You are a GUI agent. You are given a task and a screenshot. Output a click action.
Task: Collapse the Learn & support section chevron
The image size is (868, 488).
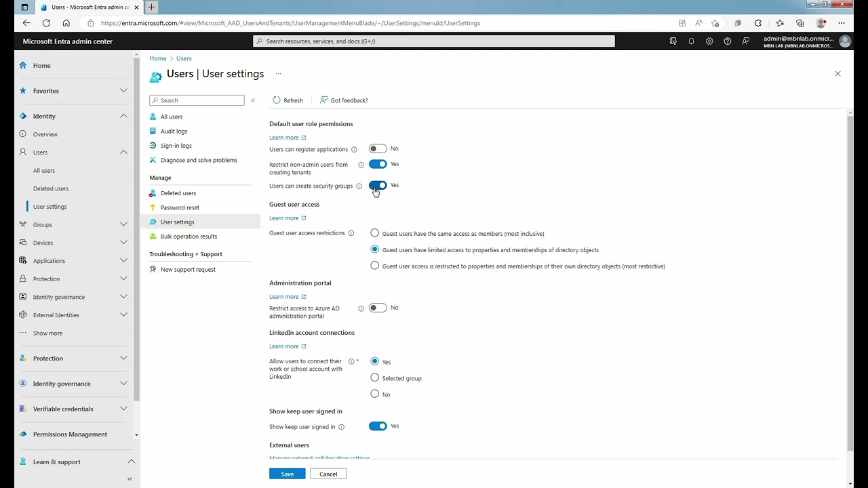coord(131,462)
